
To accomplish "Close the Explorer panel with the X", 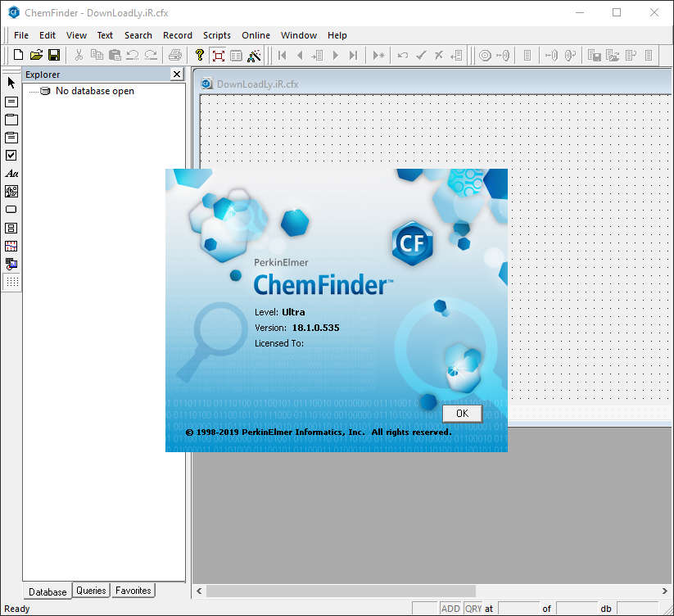I will pos(177,75).
